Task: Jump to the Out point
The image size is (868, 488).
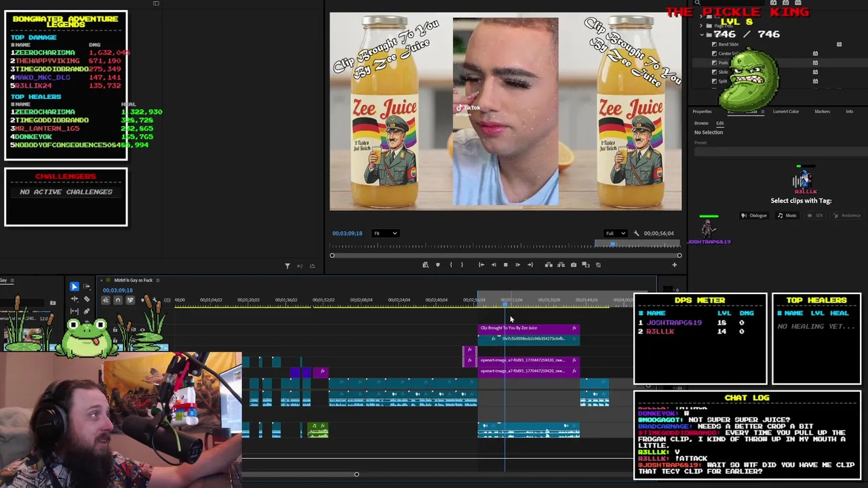Action: click(530, 265)
